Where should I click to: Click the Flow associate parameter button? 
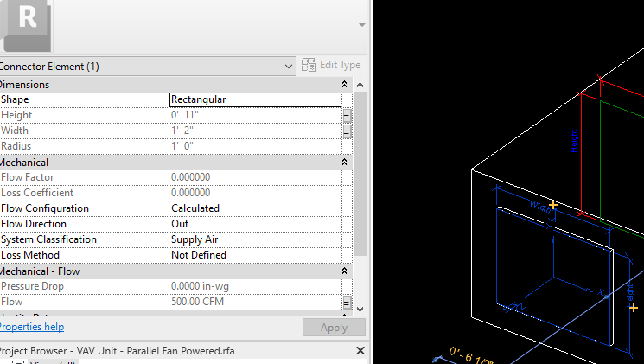click(x=347, y=303)
